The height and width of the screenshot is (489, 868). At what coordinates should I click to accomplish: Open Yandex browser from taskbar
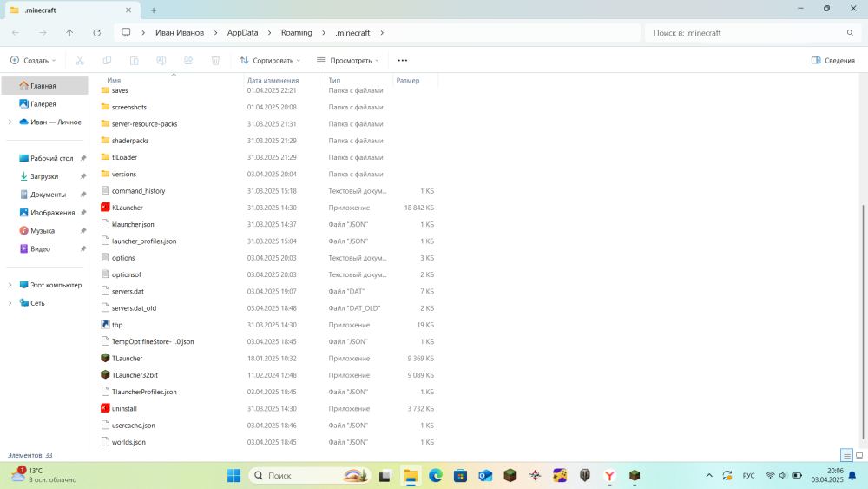(609, 476)
